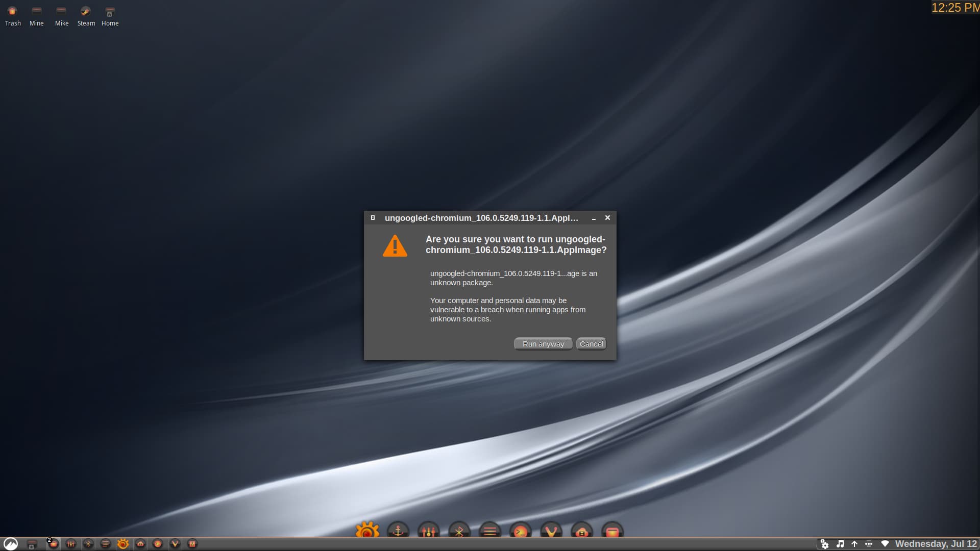
Task: Open the Bluetooth icon in bottom taskbar
Action: [x=88, y=544]
